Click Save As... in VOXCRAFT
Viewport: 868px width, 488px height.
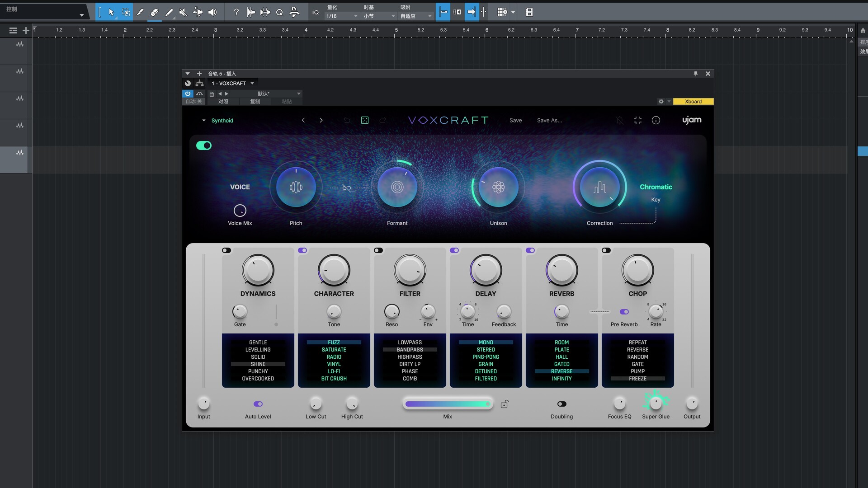tap(549, 120)
